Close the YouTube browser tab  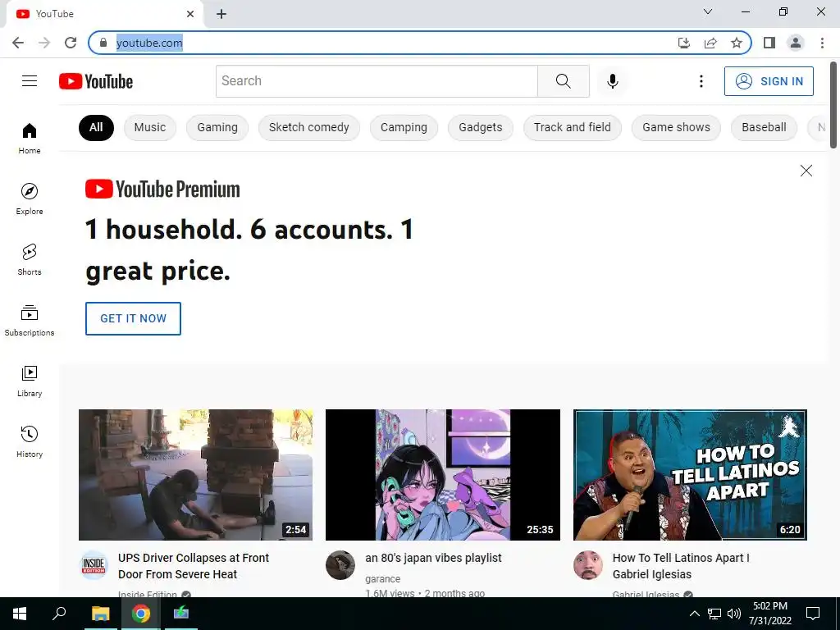pos(190,14)
